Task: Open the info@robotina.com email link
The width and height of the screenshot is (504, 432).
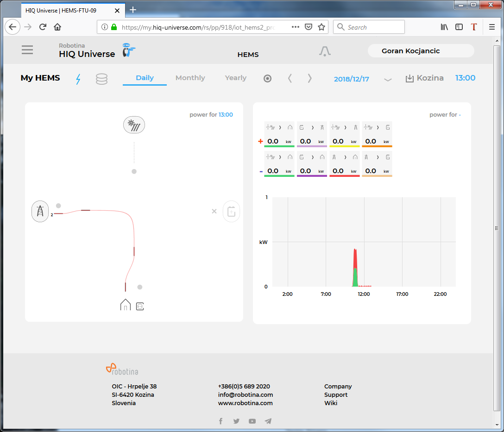Action: tap(246, 394)
